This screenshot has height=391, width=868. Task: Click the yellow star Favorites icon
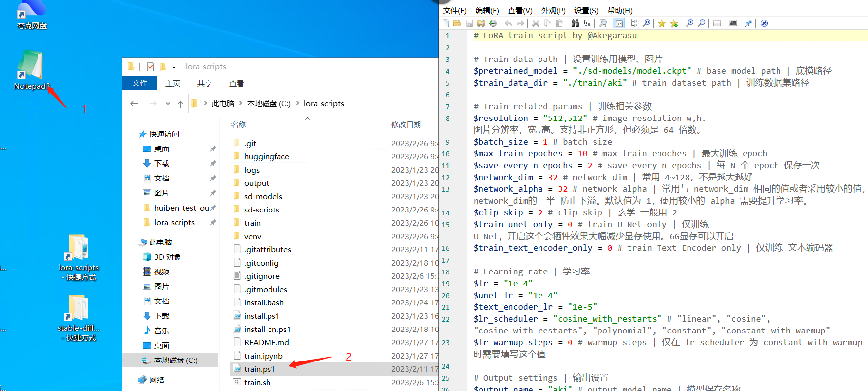coord(662,23)
